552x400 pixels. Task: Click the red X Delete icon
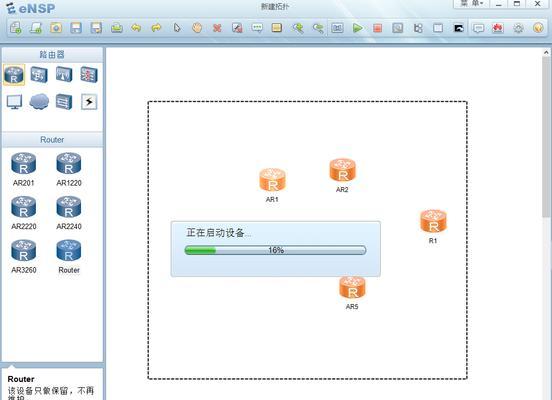tap(217, 28)
